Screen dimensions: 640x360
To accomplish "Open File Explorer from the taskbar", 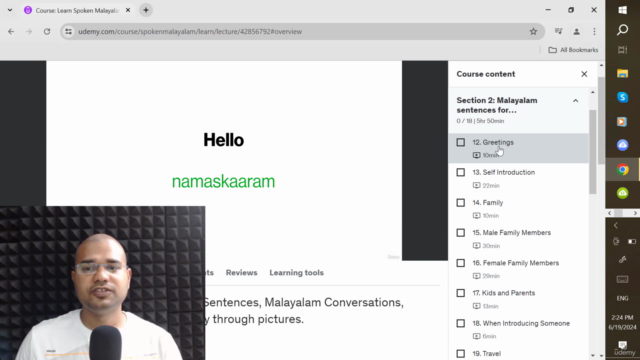I will point(622,73).
